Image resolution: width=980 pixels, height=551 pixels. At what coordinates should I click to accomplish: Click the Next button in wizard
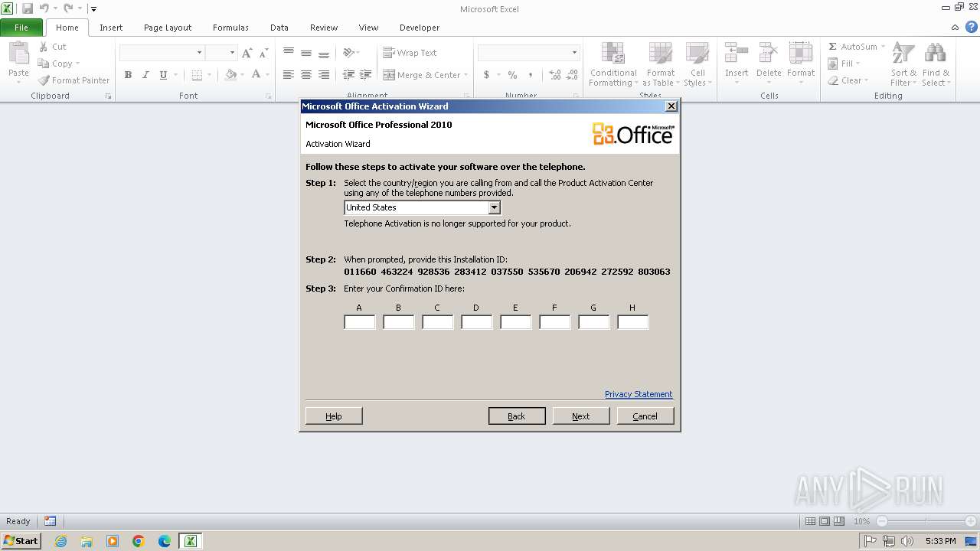pos(581,416)
